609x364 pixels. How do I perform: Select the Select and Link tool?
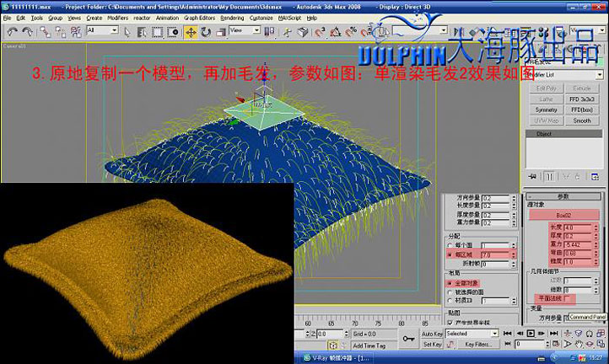point(46,32)
